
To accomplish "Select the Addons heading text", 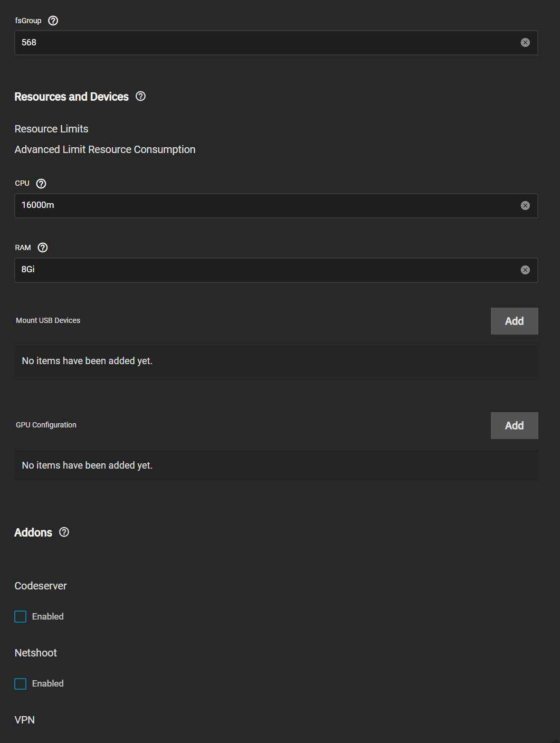I will pos(33,532).
